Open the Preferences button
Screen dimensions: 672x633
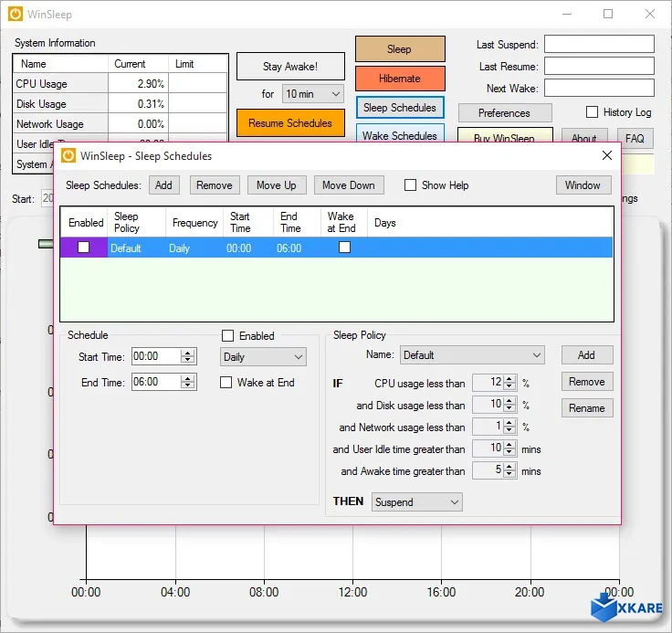[504, 112]
